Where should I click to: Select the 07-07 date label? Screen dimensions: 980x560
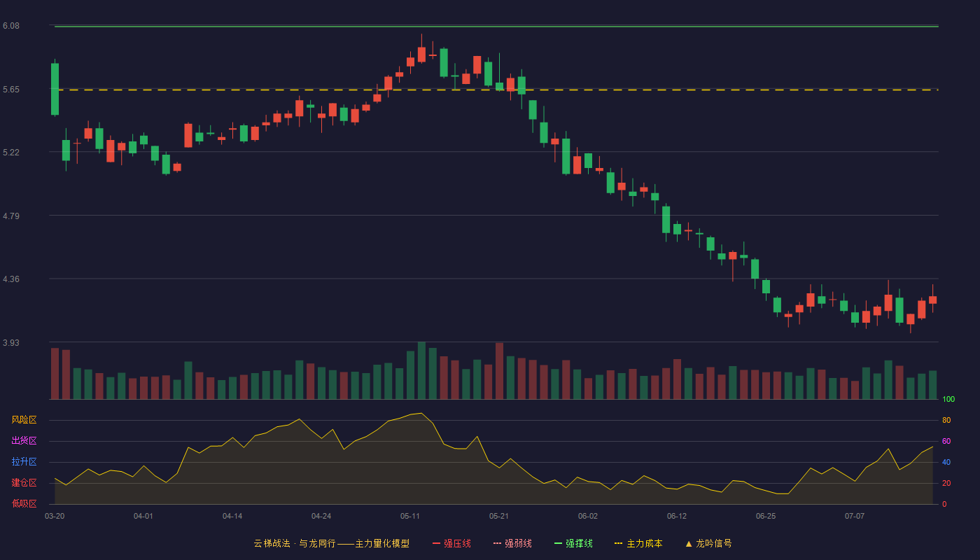pyautogui.click(x=855, y=516)
